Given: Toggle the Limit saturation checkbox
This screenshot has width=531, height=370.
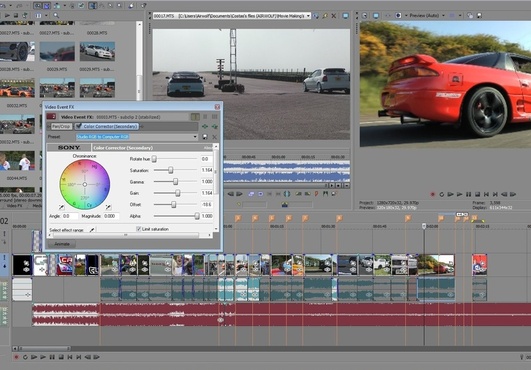Looking at the screenshot, I should 138,229.
